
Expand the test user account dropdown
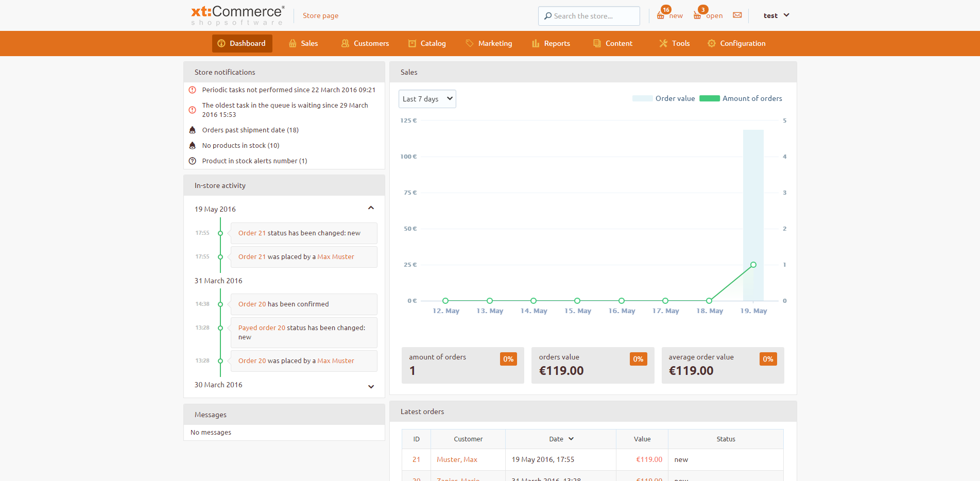776,15
